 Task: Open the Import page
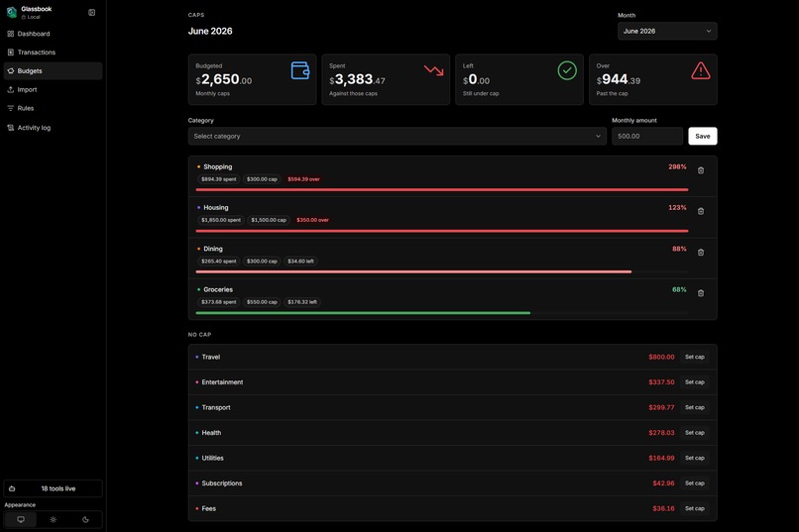click(53, 89)
